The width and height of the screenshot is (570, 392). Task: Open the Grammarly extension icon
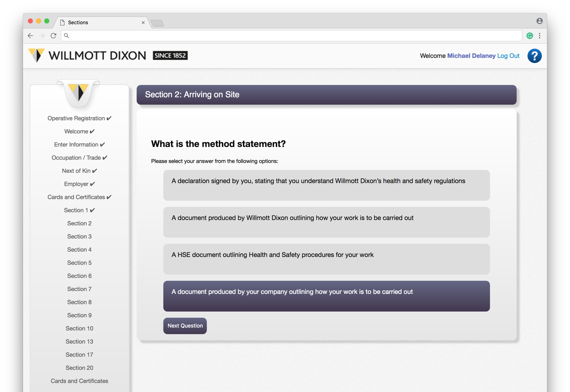pos(529,36)
